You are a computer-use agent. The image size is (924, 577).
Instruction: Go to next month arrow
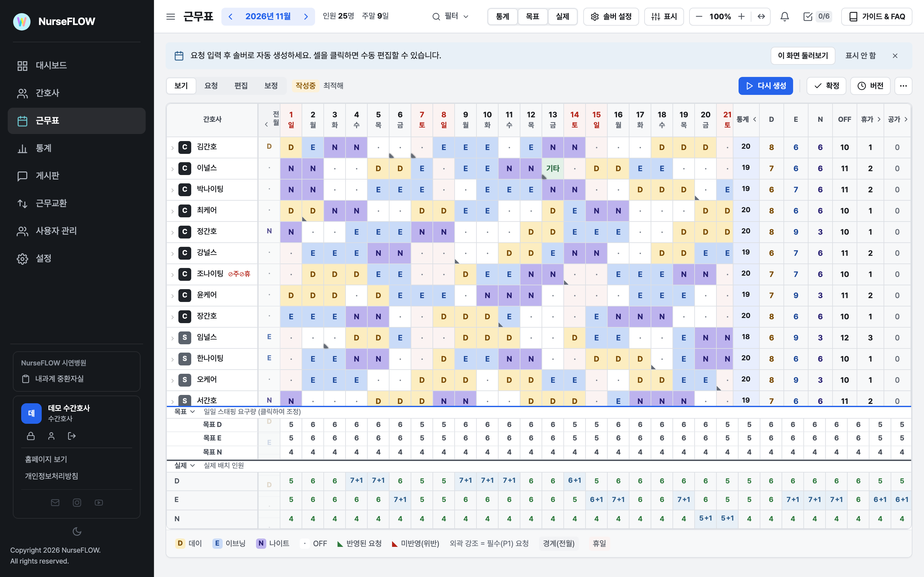coord(306,16)
